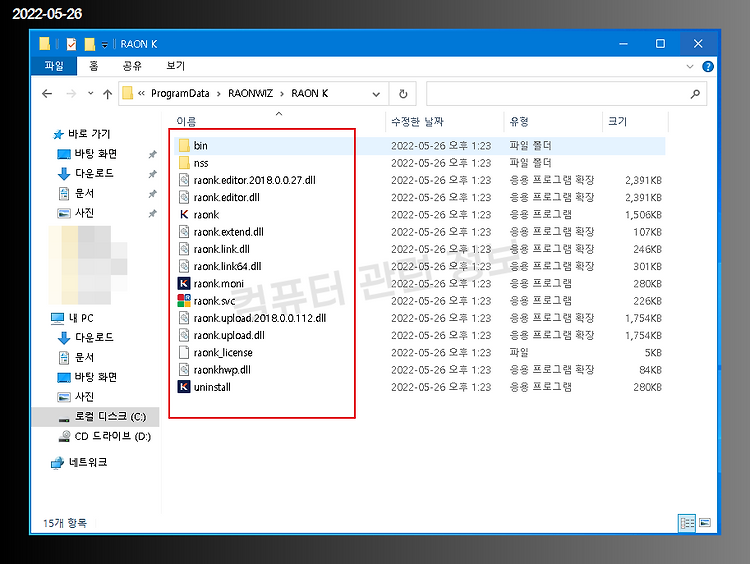Open the bin folder icon
Viewport: 750px width, 564px height.
click(184, 145)
